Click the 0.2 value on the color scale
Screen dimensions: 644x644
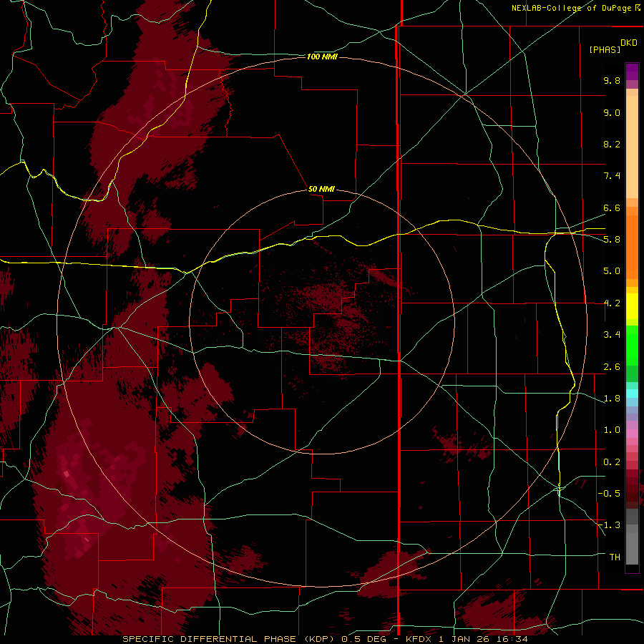click(612, 462)
